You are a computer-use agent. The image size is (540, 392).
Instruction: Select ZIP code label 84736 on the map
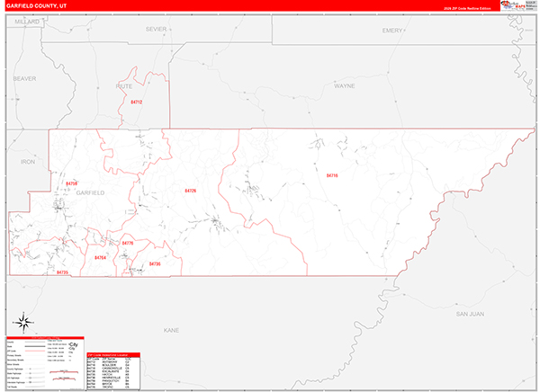[x=155, y=264]
